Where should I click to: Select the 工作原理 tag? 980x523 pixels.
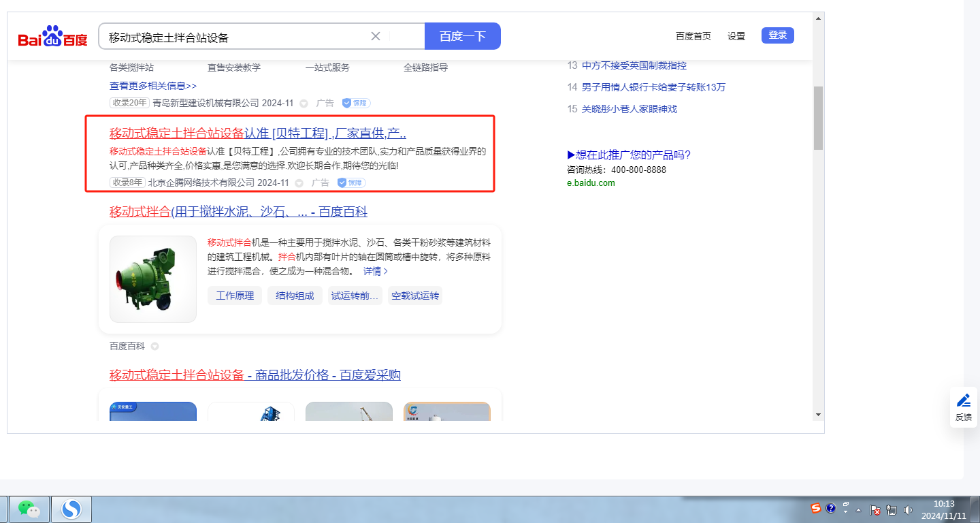[235, 296]
